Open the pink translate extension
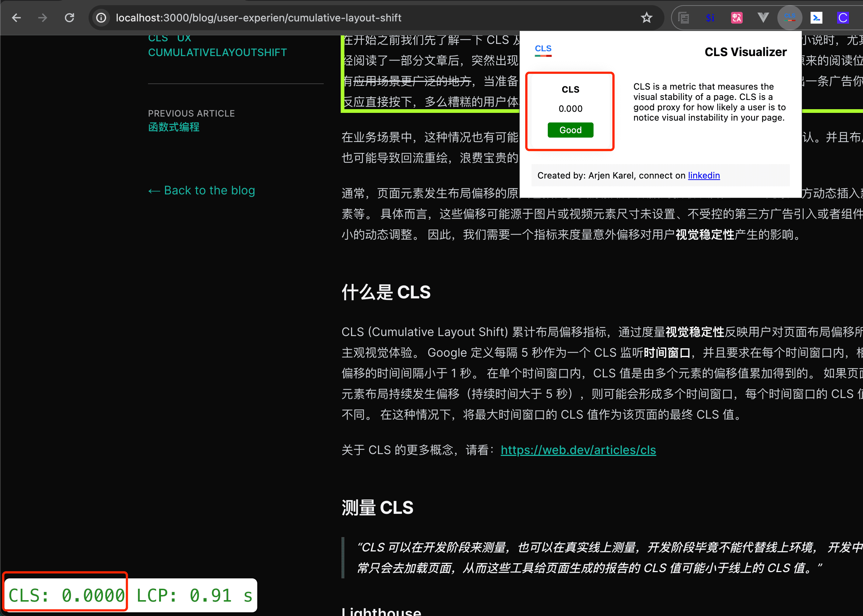This screenshot has height=616, width=863. [737, 18]
